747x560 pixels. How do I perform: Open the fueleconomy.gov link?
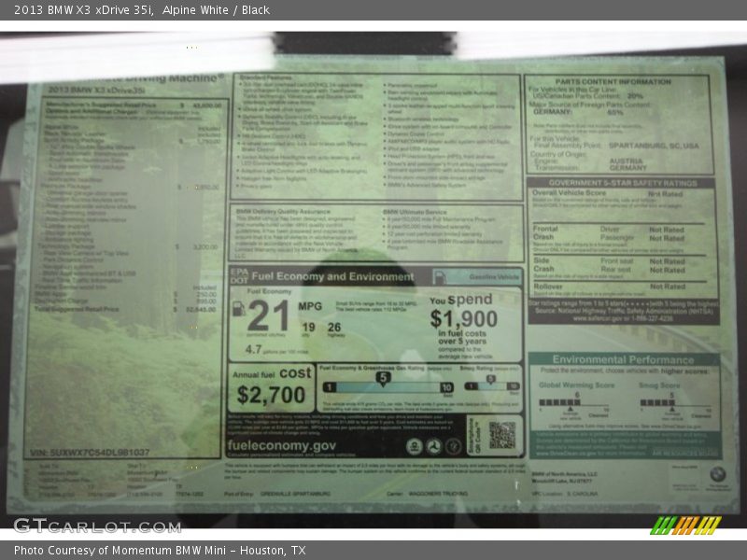coord(281,446)
